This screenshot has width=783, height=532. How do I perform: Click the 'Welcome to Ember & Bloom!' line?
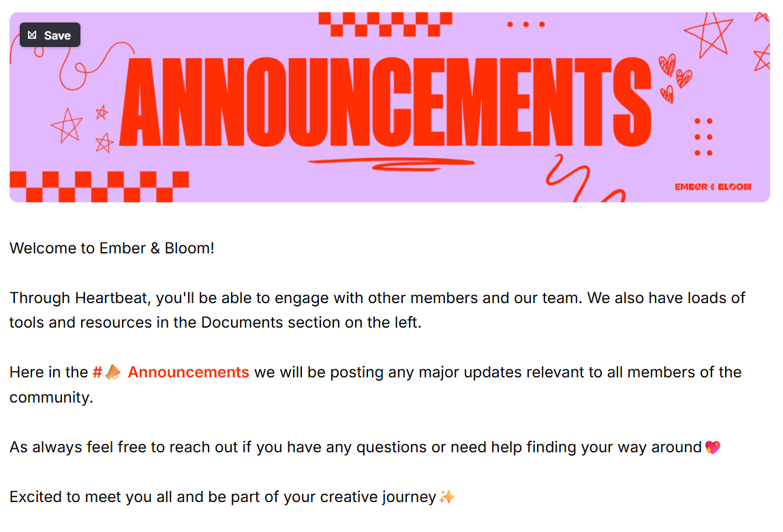[x=112, y=248]
